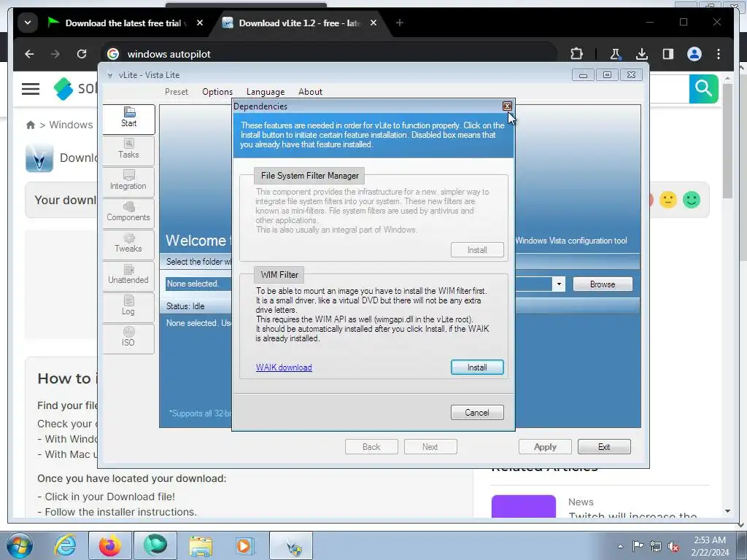Image resolution: width=747 pixels, height=560 pixels.
Task: Open the muted volume tray icon
Action: (673, 546)
